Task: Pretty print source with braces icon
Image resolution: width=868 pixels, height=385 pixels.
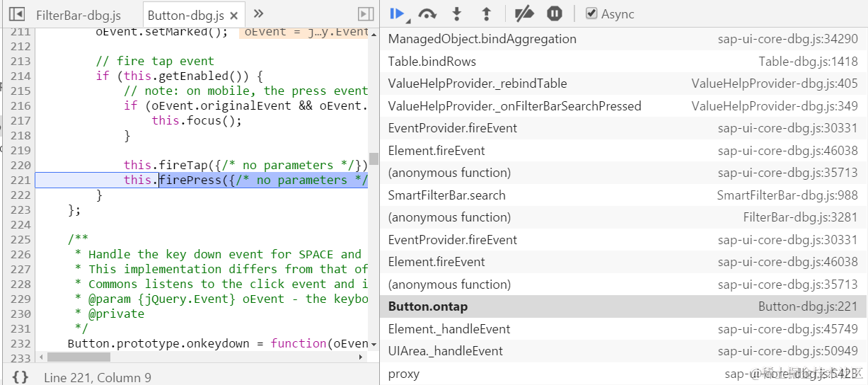Action: coord(21,377)
